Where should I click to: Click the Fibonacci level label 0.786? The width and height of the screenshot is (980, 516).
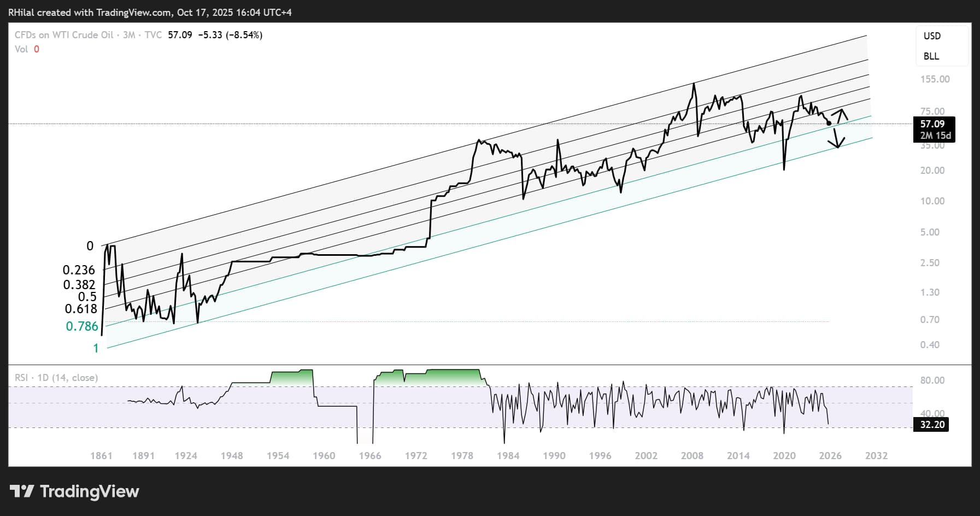[82, 326]
